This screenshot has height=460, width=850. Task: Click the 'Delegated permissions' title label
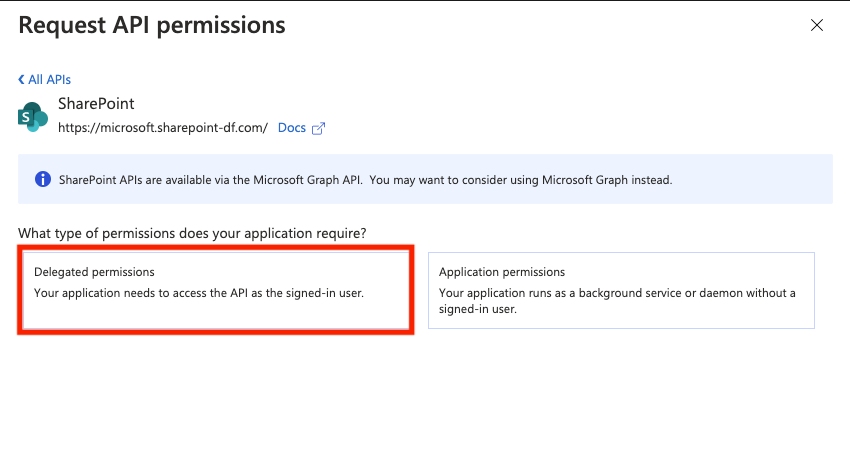(94, 272)
